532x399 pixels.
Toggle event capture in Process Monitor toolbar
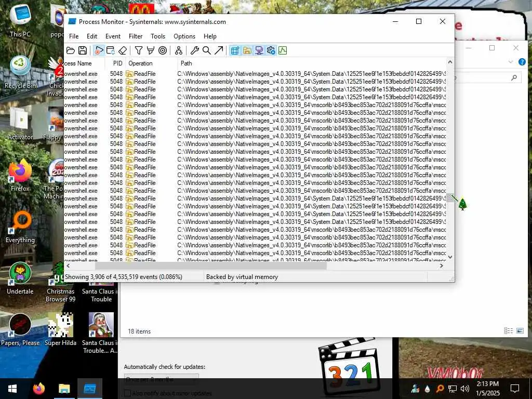99,50
